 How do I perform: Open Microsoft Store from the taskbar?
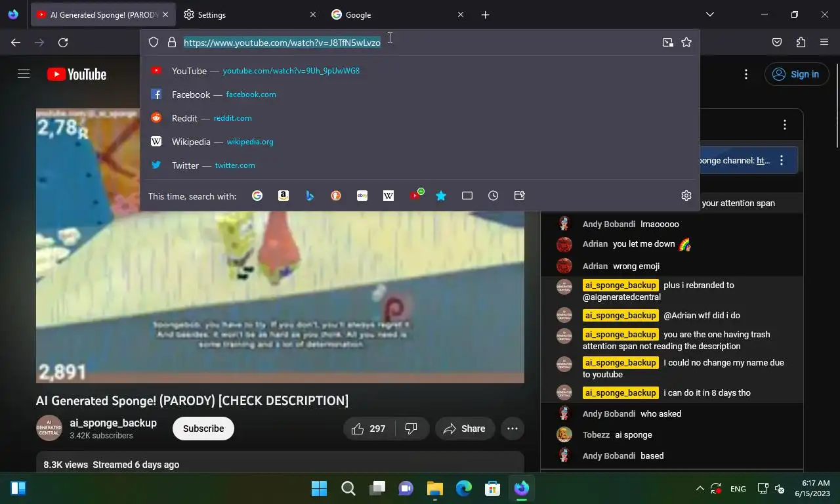pos(493,488)
